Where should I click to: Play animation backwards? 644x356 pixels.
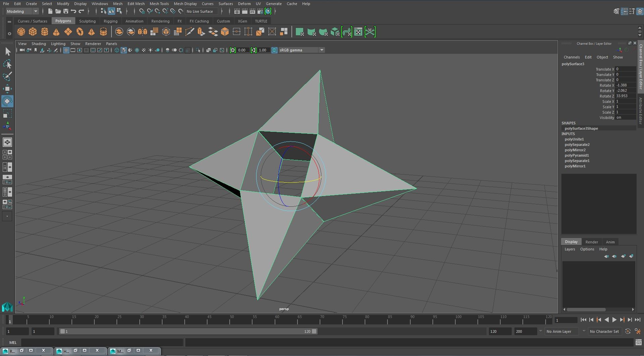point(606,320)
